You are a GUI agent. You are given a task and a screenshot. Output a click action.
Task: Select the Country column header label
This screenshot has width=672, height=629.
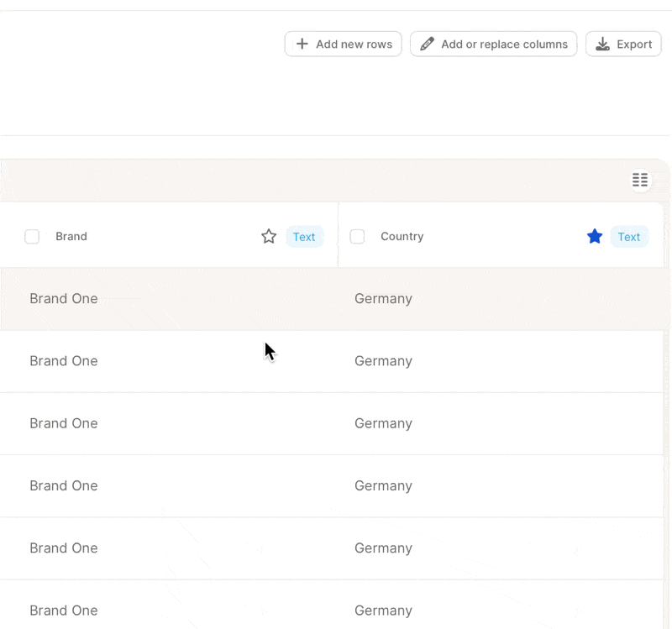[402, 237]
